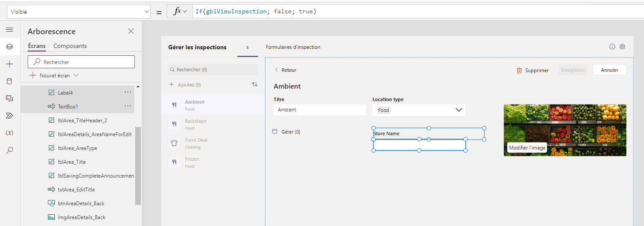Open the Formulaires d'inspection tab

[293, 47]
